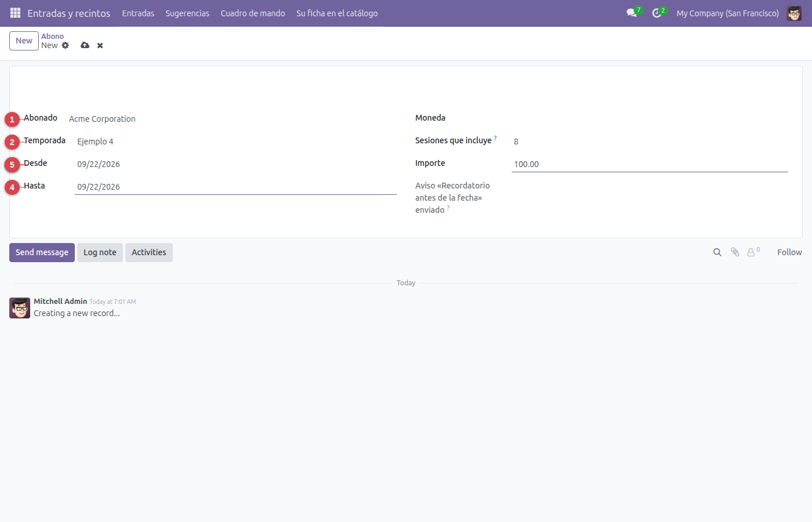Open the apps grid menu icon
The width and height of the screenshot is (812, 522).
click(x=16, y=13)
